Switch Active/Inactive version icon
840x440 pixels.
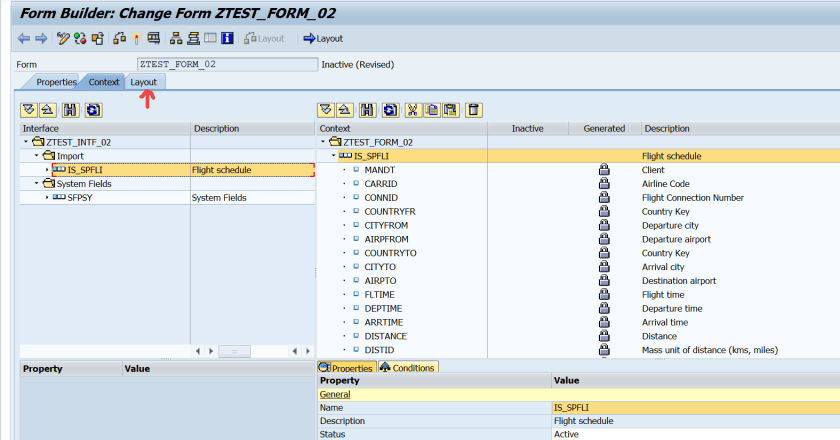click(x=80, y=39)
